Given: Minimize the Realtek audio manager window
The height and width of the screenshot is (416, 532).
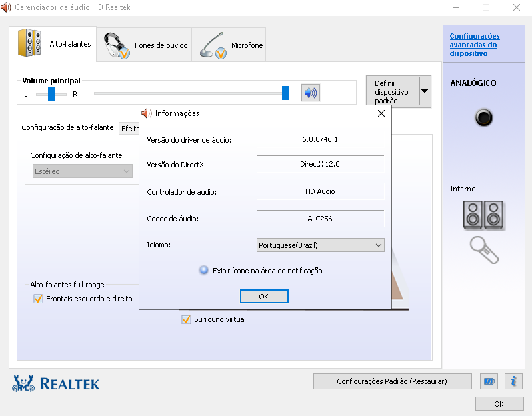Looking at the screenshot, I should click(x=456, y=7).
